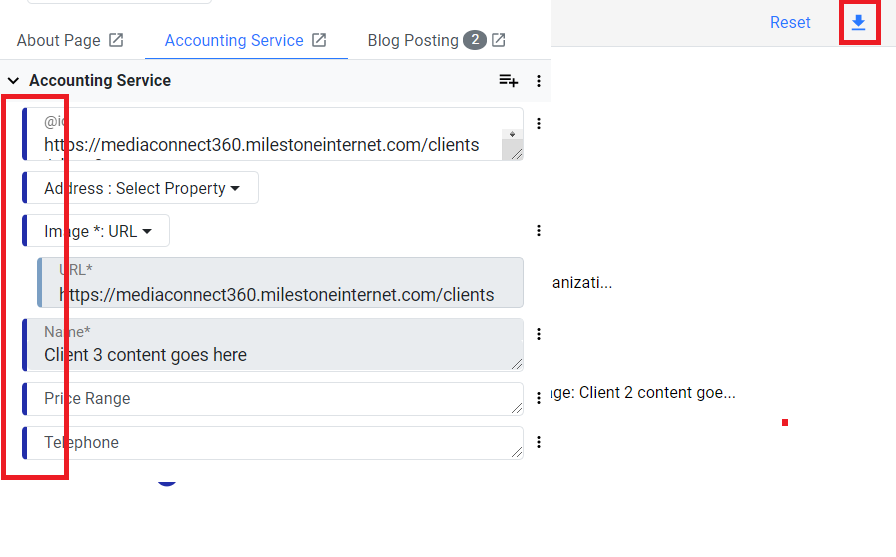The width and height of the screenshot is (896, 557).
Task: Open Blog Posting external link icon
Action: (x=498, y=40)
